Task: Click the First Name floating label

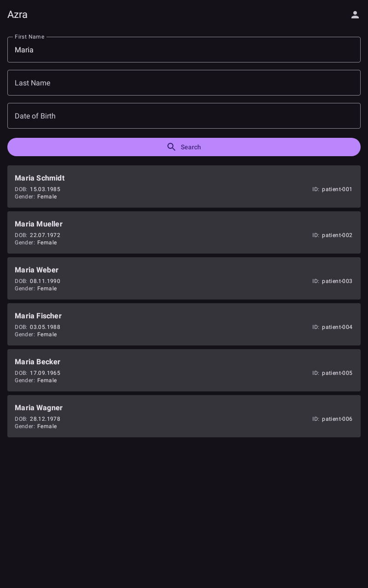Action: point(29,37)
